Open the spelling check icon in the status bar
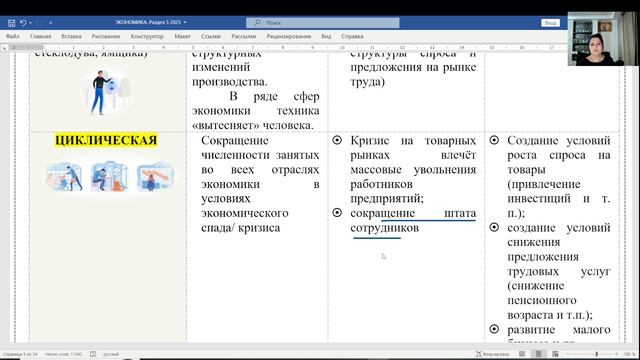The image size is (640, 360). pyautogui.click(x=93, y=354)
